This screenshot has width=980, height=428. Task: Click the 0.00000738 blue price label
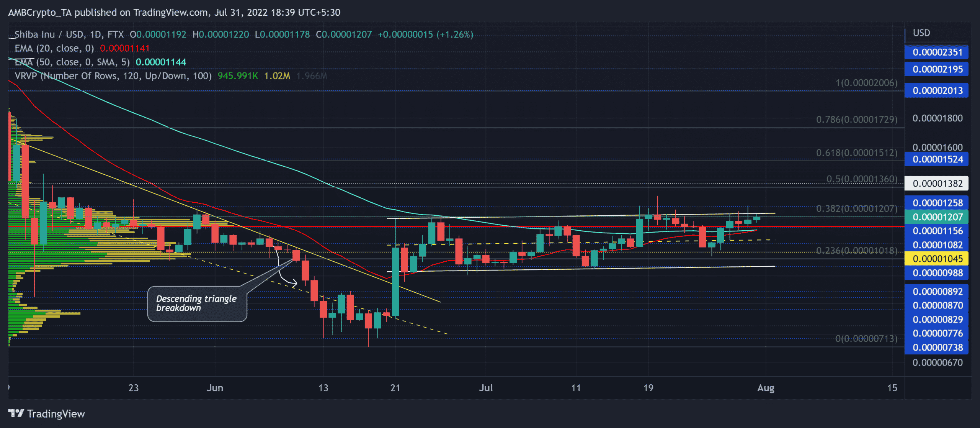click(x=936, y=348)
